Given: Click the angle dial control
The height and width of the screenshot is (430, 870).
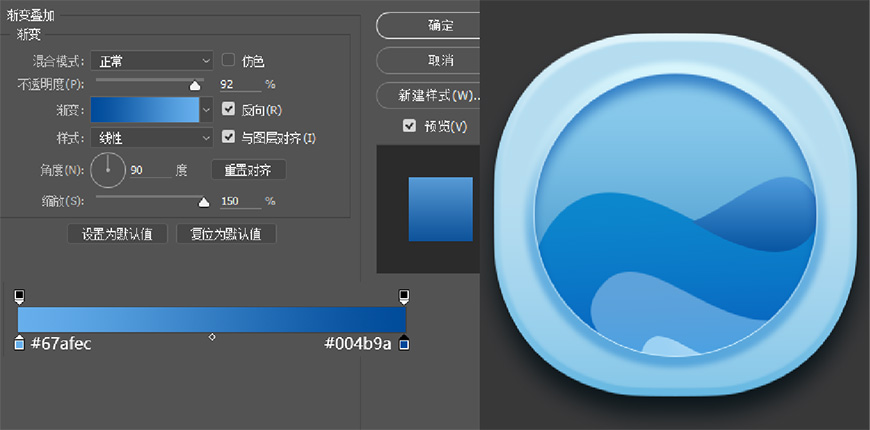Looking at the screenshot, I should pyautogui.click(x=108, y=170).
